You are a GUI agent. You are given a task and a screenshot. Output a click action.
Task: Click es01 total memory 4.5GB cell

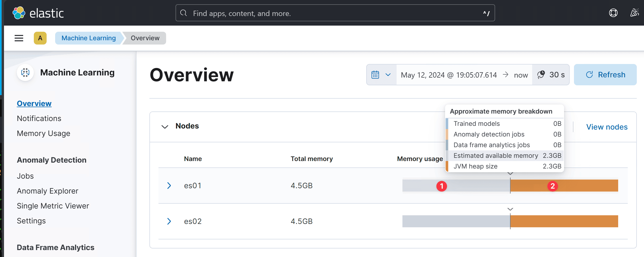pyautogui.click(x=301, y=186)
